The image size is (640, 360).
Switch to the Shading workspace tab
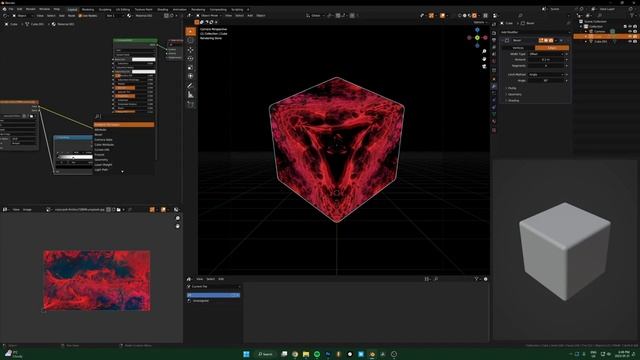[162, 9]
